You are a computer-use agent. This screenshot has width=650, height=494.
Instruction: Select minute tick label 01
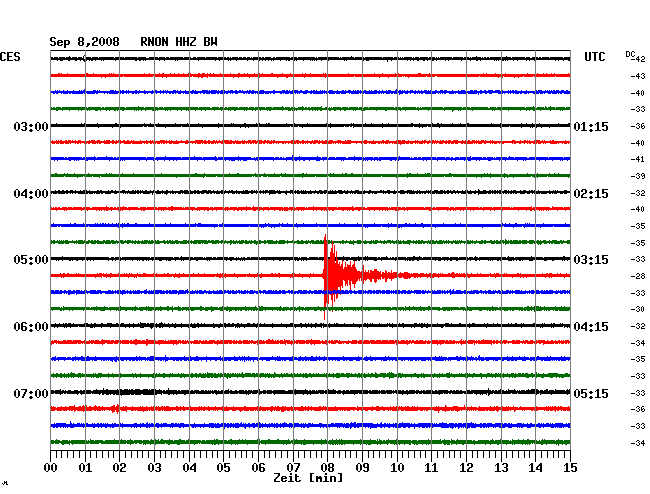pyautogui.click(x=85, y=467)
